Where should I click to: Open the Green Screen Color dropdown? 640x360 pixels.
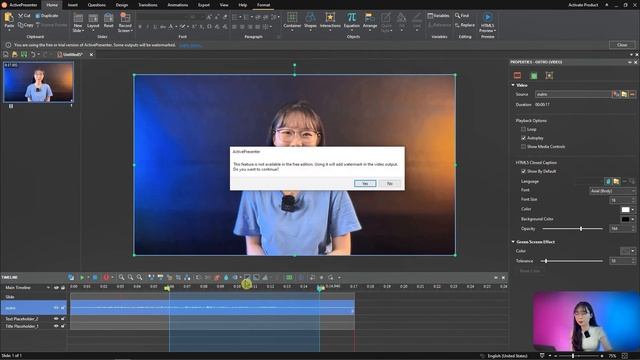tap(633, 251)
